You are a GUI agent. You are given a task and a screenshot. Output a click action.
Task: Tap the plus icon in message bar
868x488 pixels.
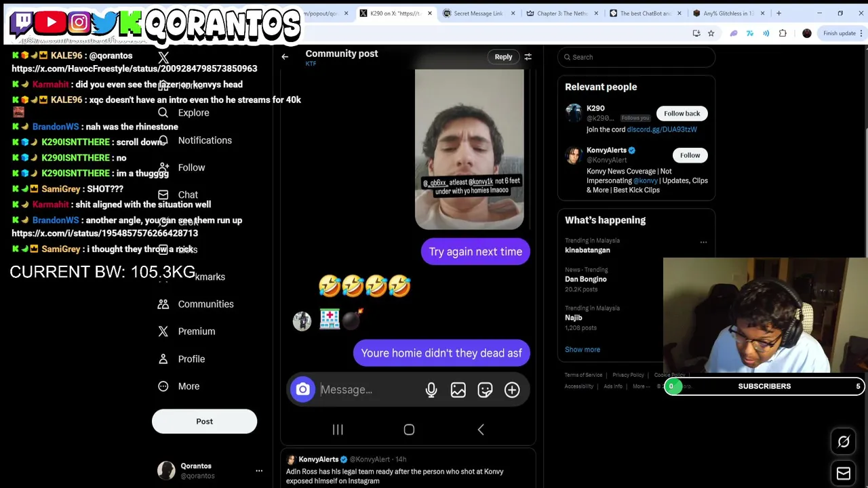pos(512,390)
